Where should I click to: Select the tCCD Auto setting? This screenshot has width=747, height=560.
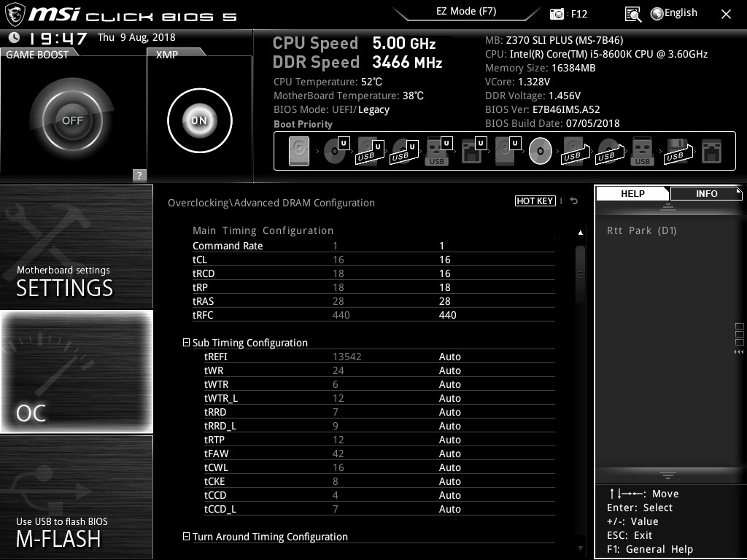[x=449, y=495]
